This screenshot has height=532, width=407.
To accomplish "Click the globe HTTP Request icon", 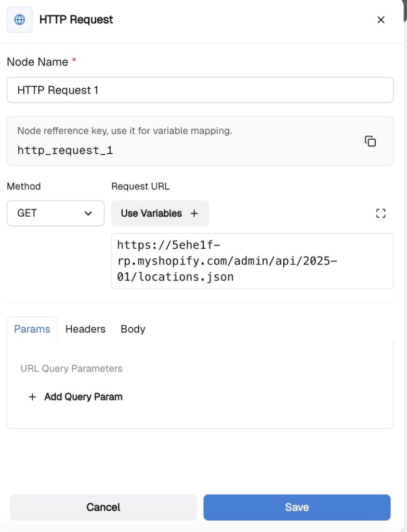I will tap(19, 20).
